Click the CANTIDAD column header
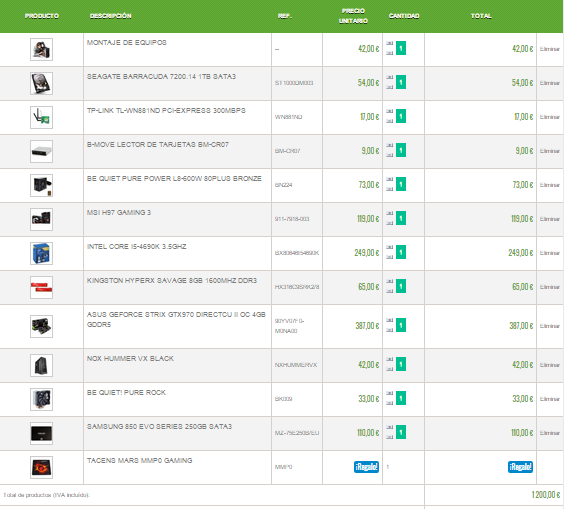Viewport: 567px width, 509px height. (x=404, y=16)
